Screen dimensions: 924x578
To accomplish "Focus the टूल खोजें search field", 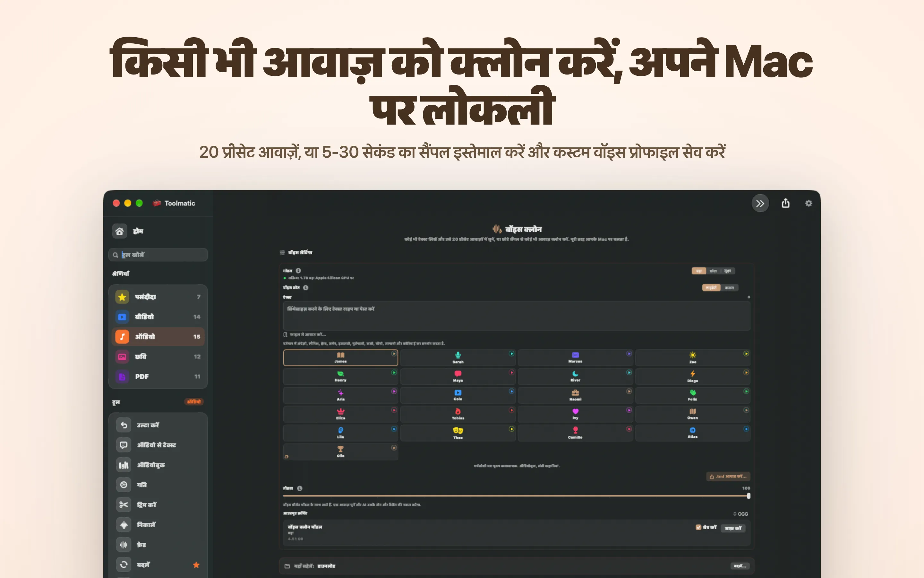I will (x=158, y=255).
